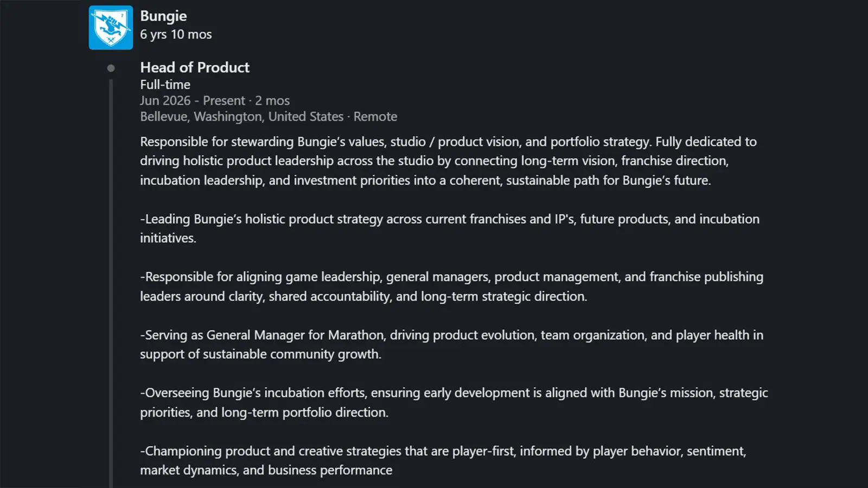Select the Jun 2026 start date text
Viewport: 868px width, 488px height.
[165, 101]
